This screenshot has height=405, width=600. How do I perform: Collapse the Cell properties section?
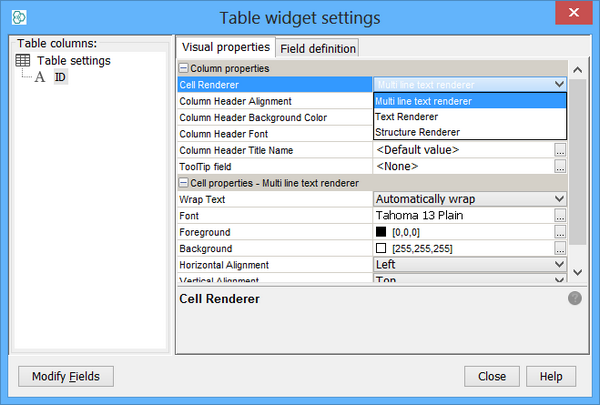(183, 182)
